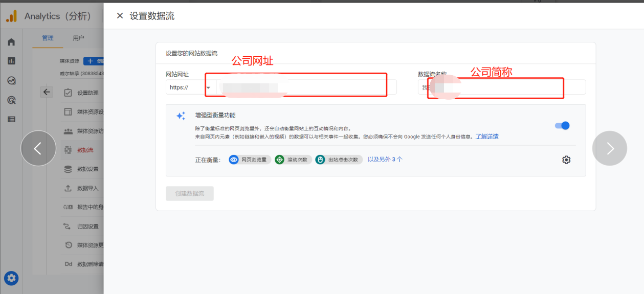Click the blue Admin gear icon
Image resolution: width=644 pixels, height=294 pixels.
(x=11, y=278)
